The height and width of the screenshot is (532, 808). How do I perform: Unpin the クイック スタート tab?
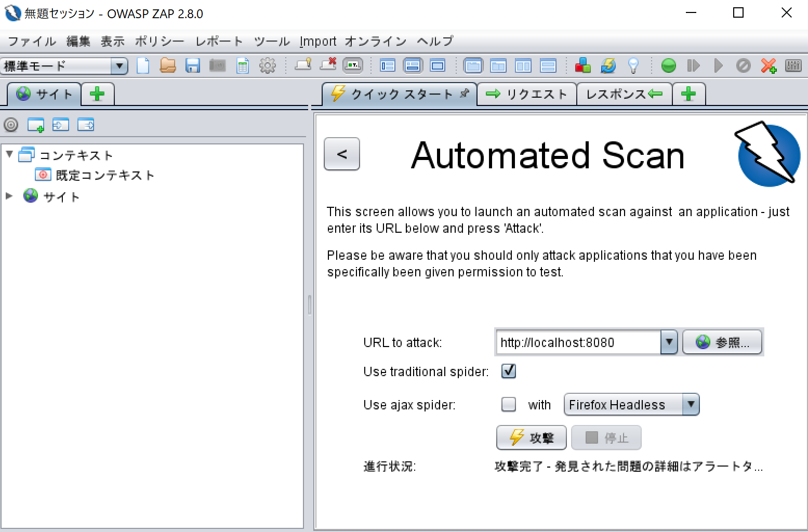[464, 94]
